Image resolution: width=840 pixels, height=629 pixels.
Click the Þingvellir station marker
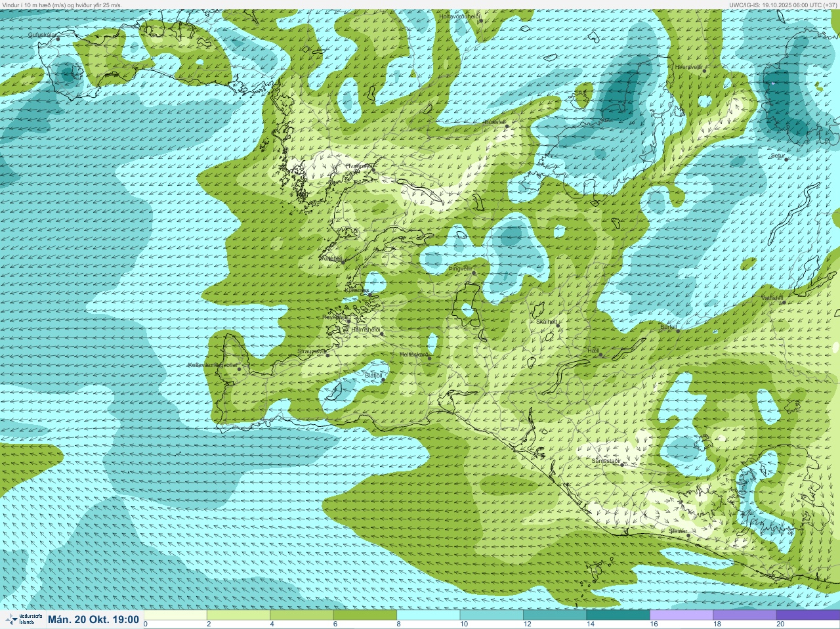(x=473, y=272)
